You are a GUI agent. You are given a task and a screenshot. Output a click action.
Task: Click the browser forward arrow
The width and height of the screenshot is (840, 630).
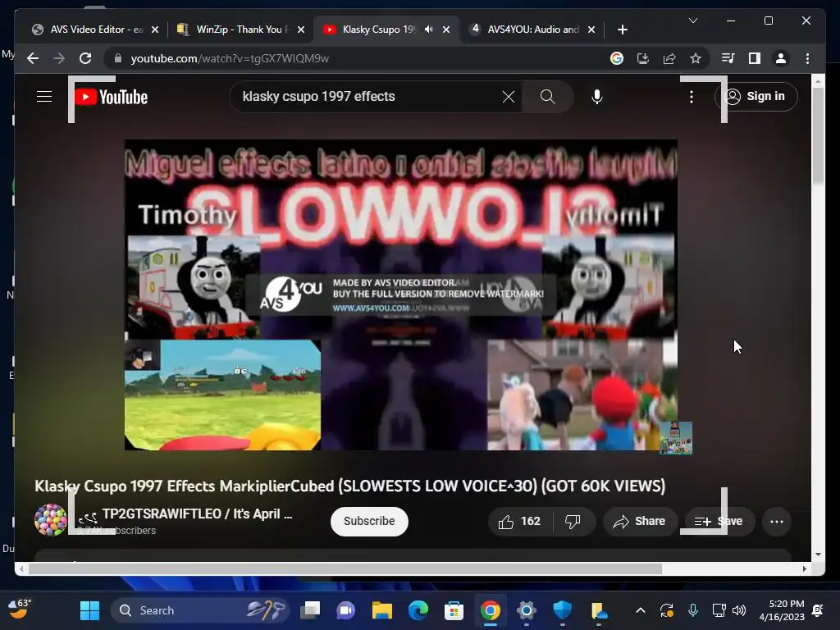click(x=59, y=58)
